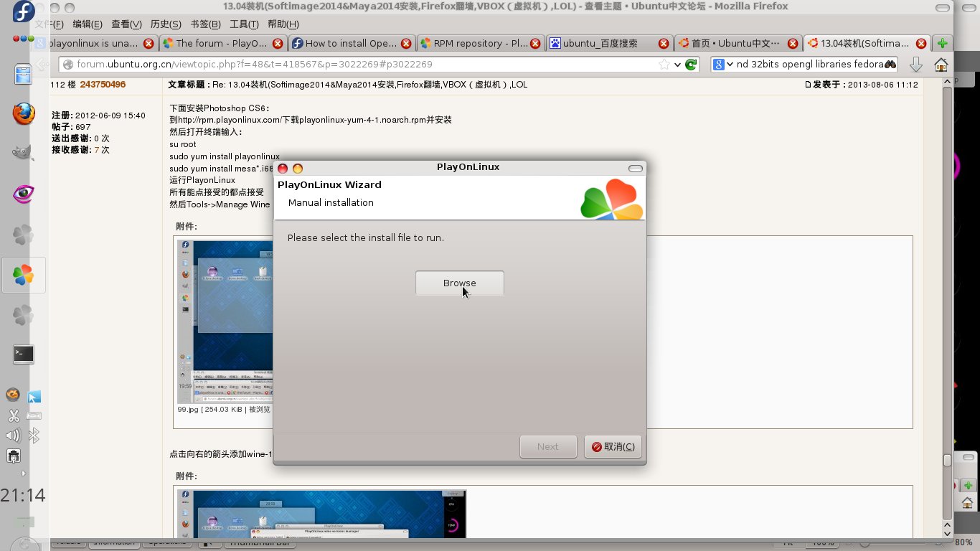Click the first gray clover icon in the panel

coord(24,234)
